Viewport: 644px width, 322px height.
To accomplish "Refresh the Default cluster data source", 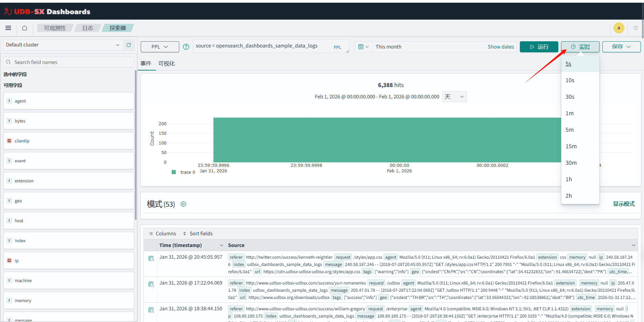I will [x=129, y=45].
